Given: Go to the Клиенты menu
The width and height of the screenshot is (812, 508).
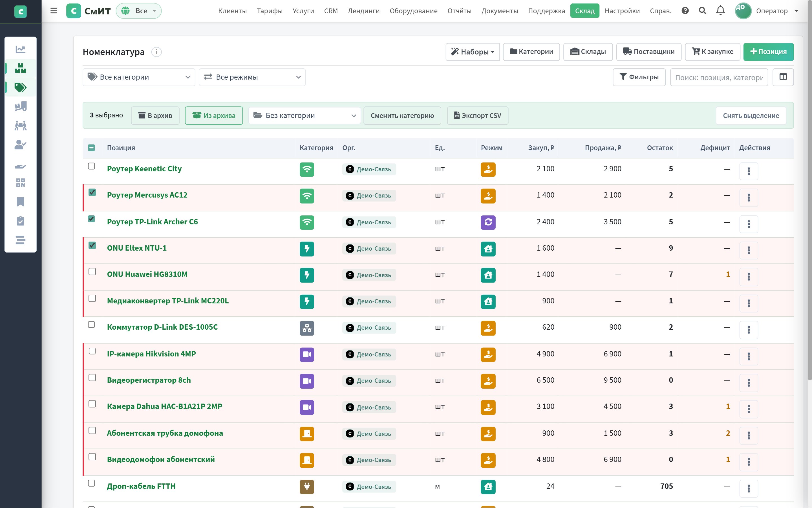Looking at the screenshot, I should click(232, 11).
